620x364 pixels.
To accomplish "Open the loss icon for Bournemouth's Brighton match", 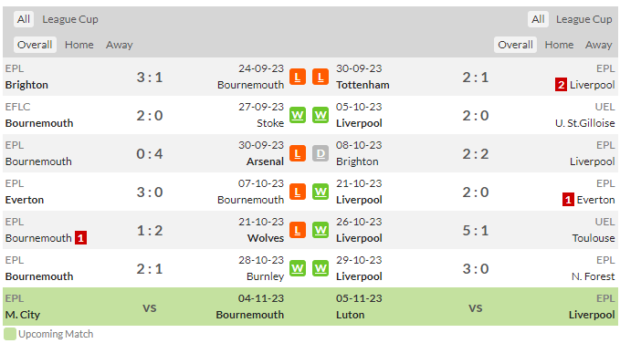I will coord(298,77).
